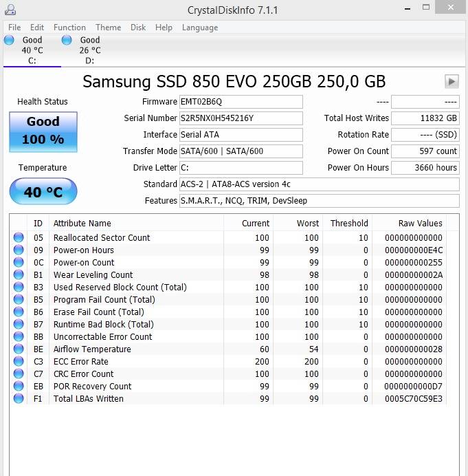Click status icon for Erase Fail Count

click(x=19, y=312)
